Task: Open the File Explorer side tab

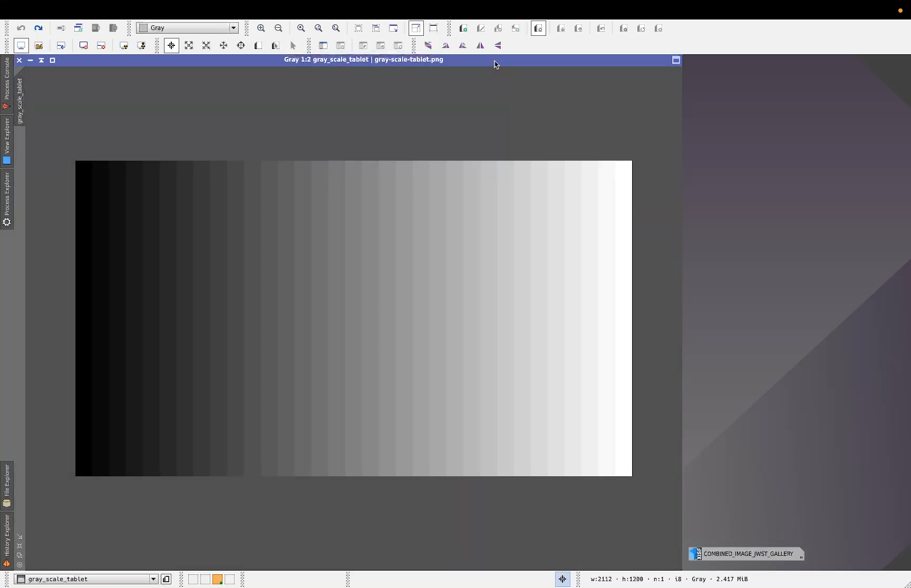Action: pos(6,485)
